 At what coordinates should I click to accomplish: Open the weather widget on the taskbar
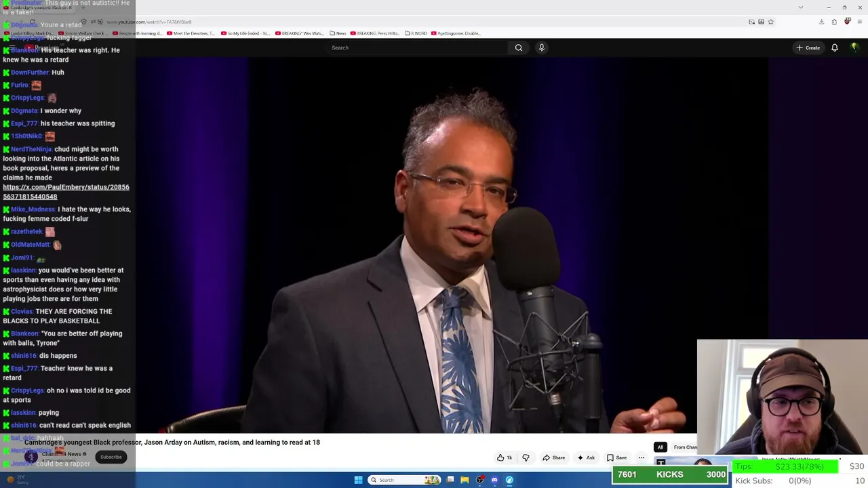click(x=18, y=480)
